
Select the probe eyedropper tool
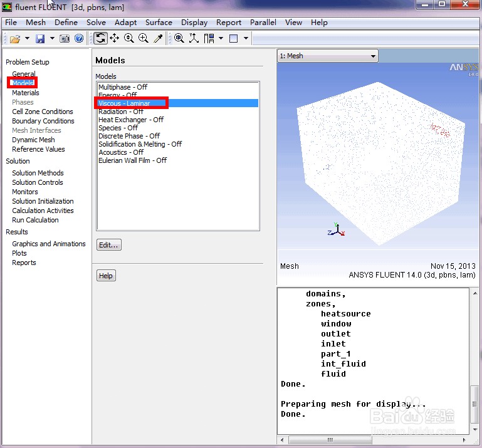[158, 38]
